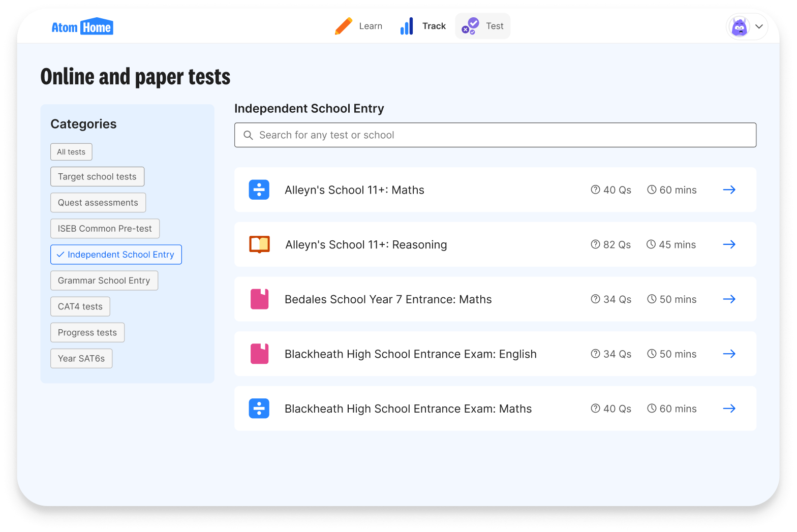Screen dimensions: 797x532
Task: Click the Independent School Entry checkmark icon
Action: click(60, 255)
